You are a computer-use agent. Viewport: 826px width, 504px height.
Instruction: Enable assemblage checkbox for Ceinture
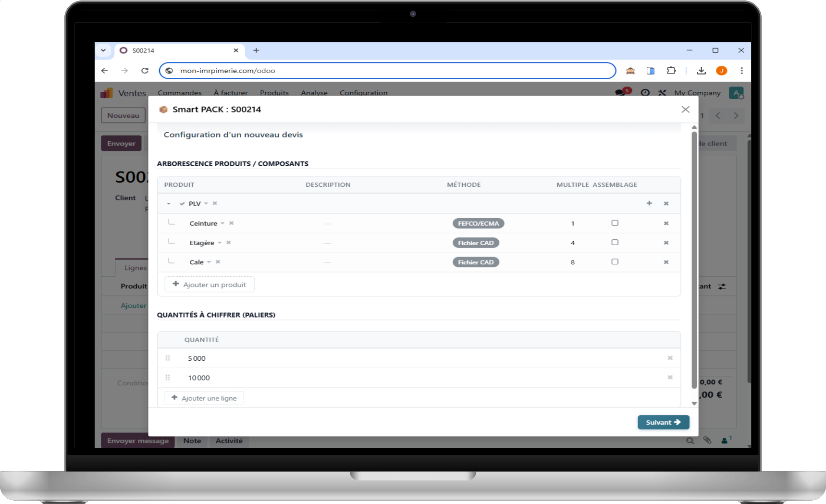tap(615, 223)
